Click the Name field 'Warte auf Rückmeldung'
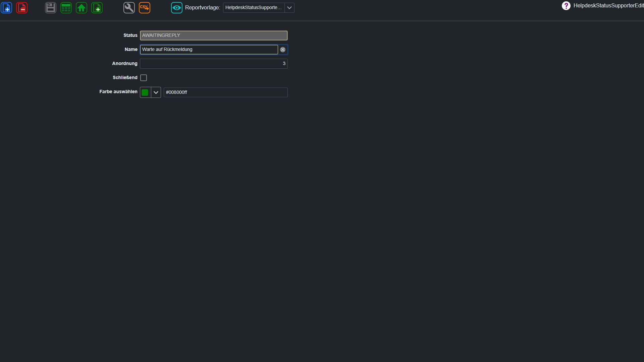Image resolution: width=644 pixels, height=362 pixels. (x=209, y=50)
